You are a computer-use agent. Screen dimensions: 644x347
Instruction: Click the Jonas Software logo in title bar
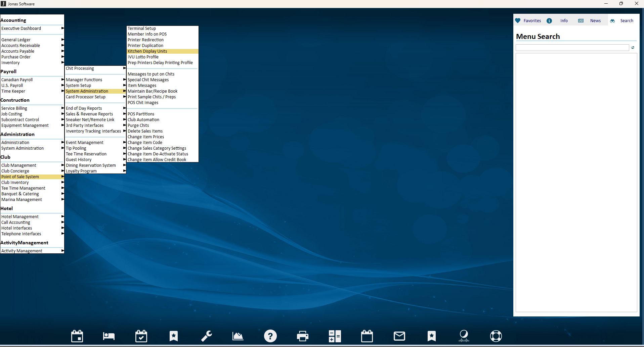pos(3,4)
